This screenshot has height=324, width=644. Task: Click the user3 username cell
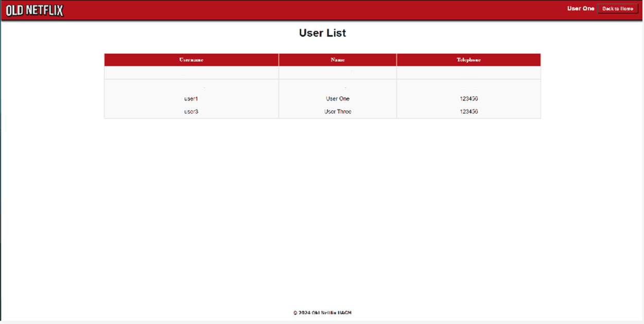(191, 111)
